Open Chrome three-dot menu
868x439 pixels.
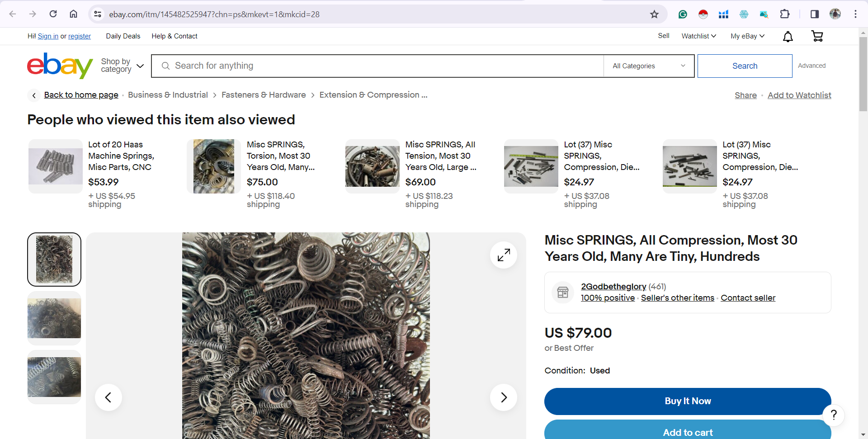pyautogui.click(x=855, y=14)
